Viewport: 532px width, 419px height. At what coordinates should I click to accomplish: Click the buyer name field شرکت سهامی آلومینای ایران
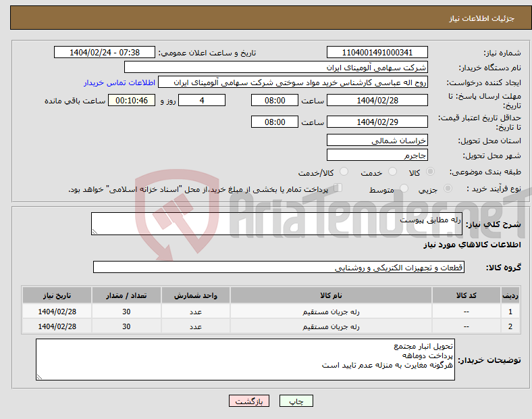coord(276,67)
